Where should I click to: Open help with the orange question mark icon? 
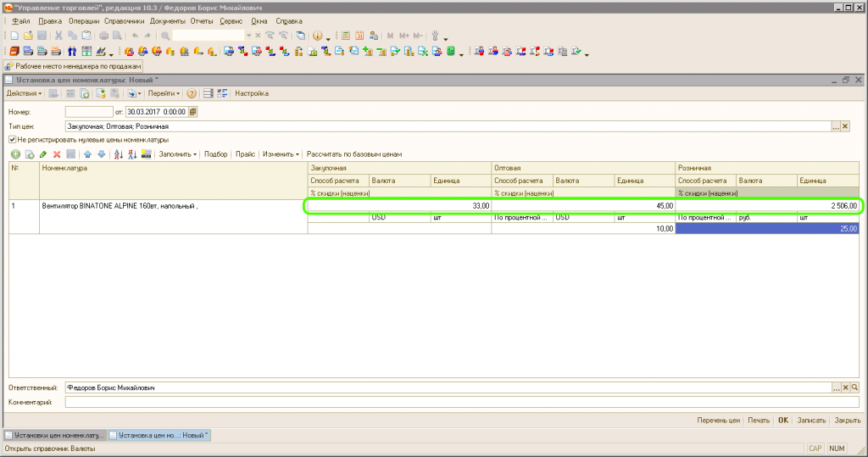[192, 93]
